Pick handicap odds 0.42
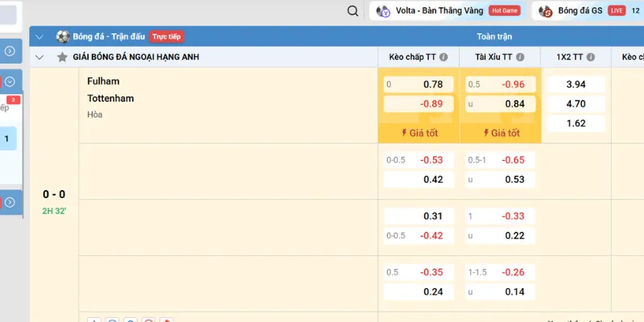Image resolution: width=644 pixels, height=322 pixels. (419, 180)
